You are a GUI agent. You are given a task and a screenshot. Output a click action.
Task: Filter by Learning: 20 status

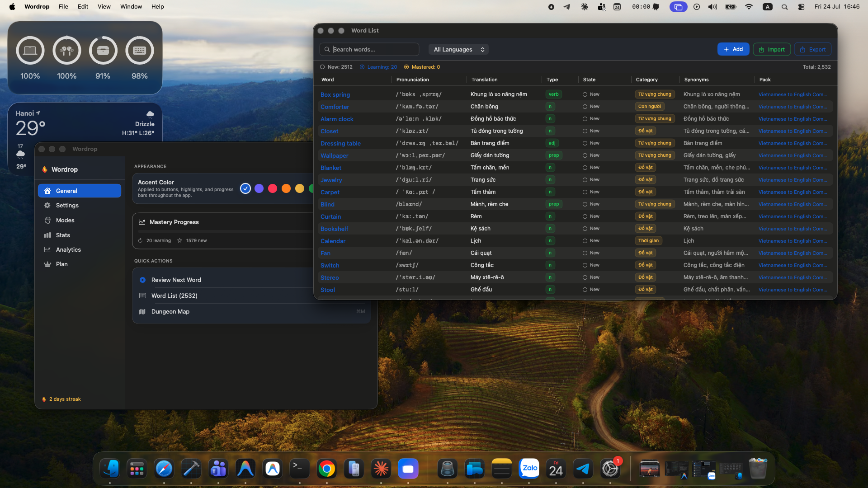coord(378,67)
